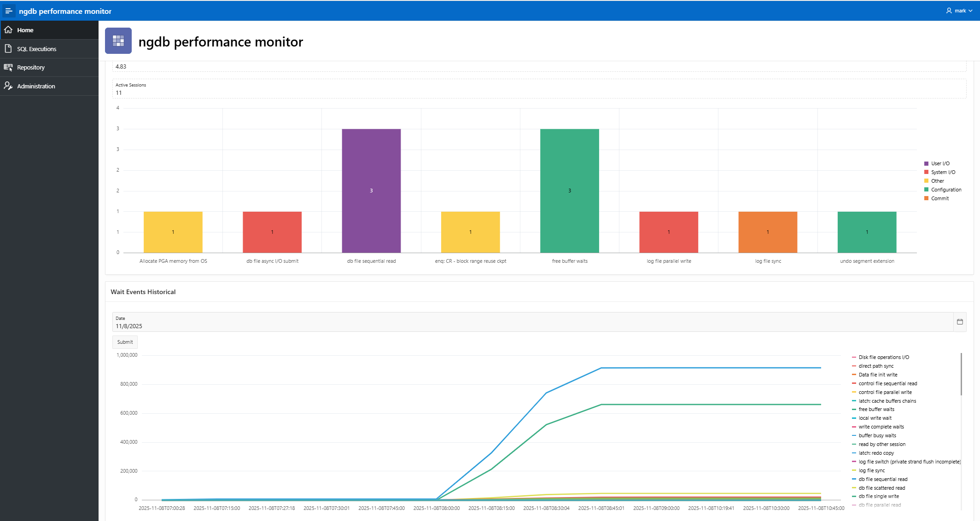The height and width of the screenshot is (521, 980).
Task: Open the calendar date picker icon
Action: click(960, 322)
